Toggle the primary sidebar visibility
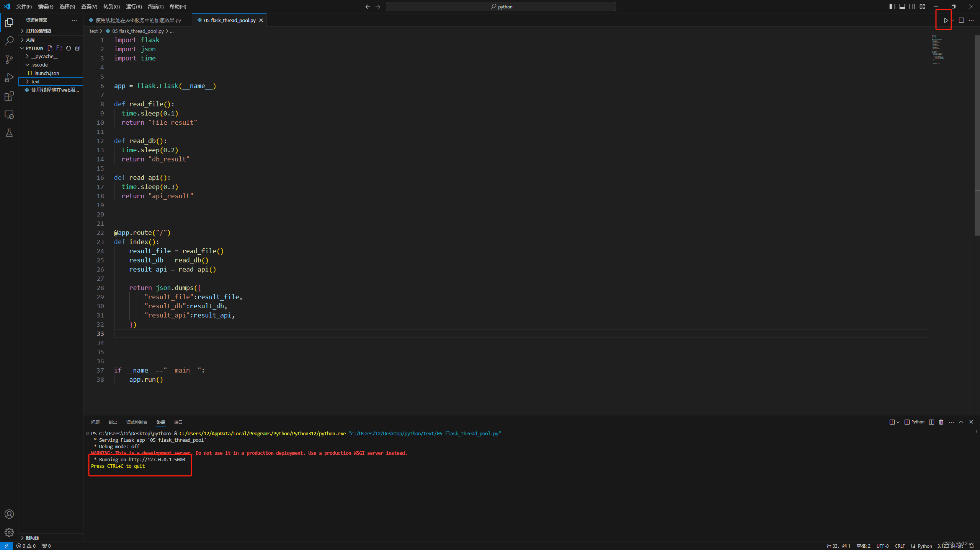 [892, 7]
